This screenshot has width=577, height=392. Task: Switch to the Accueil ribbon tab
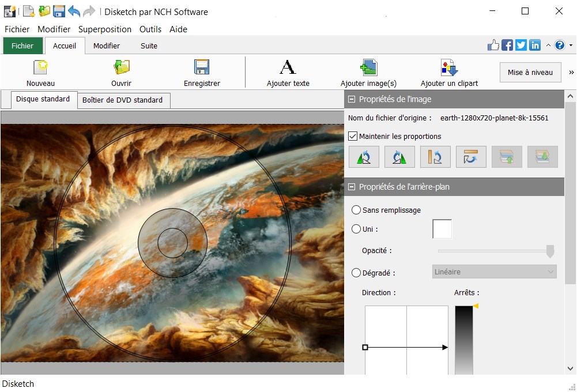click(x=65, y=46)
